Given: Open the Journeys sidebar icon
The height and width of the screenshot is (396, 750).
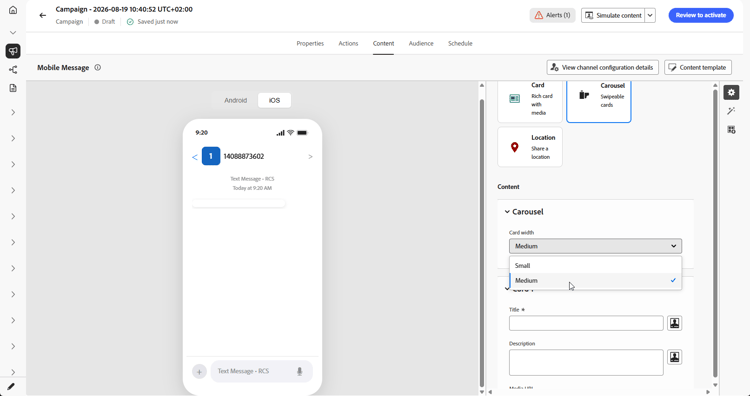Looking at the screenshot, I should tap(13, 70).
